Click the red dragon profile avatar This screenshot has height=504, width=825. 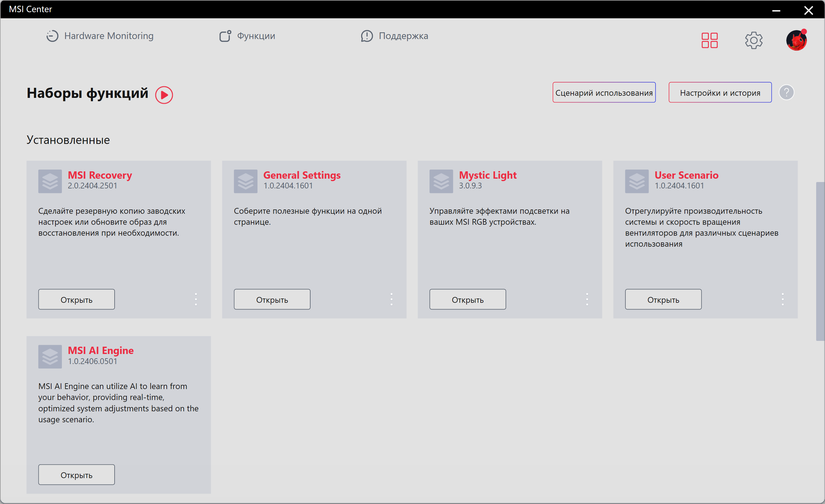click(x=796, y=41)
